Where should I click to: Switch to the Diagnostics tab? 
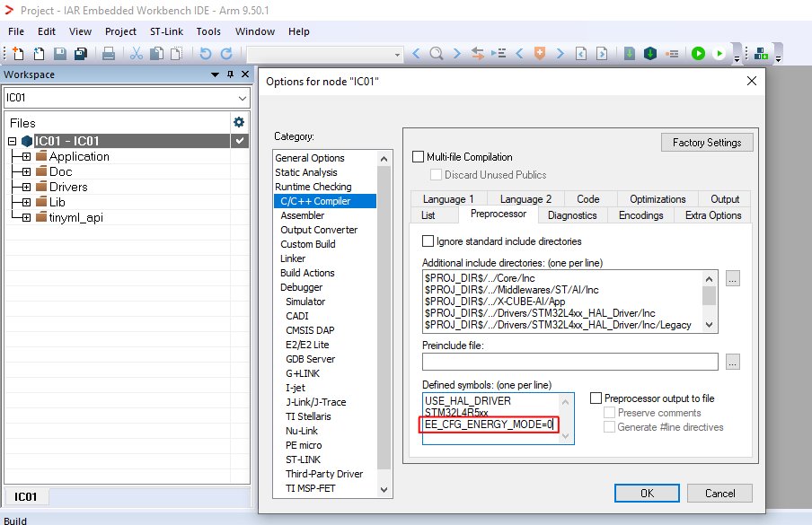tap(572, 215)
